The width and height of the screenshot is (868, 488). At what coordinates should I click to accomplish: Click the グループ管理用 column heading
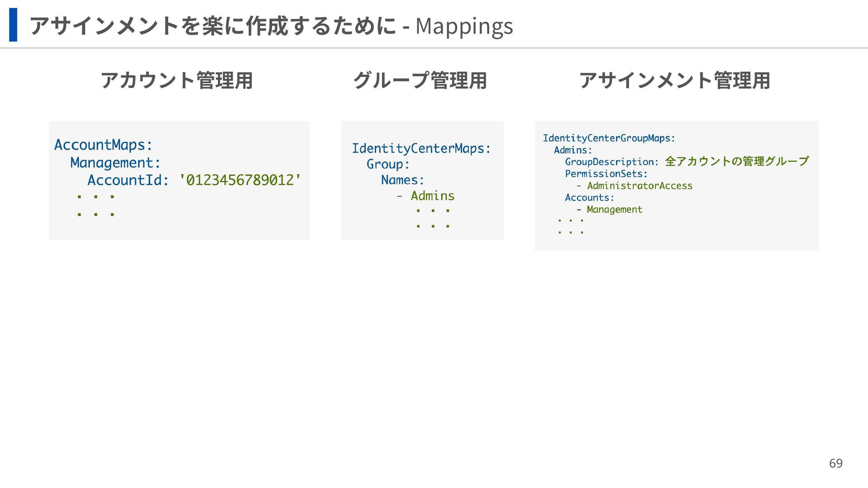[x=420, y=80]
